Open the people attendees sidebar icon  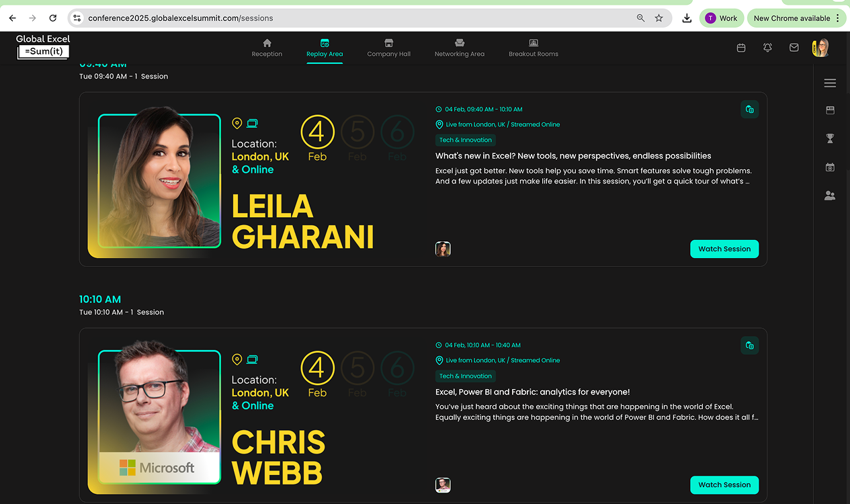[830, 196]
